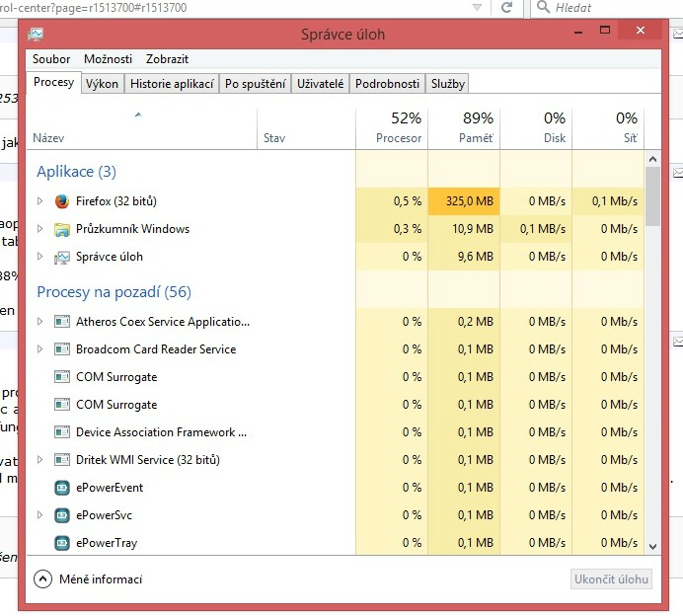
Task: Switch to the Výkon tab
Action: pyautogui.click(x=102, y=84)
